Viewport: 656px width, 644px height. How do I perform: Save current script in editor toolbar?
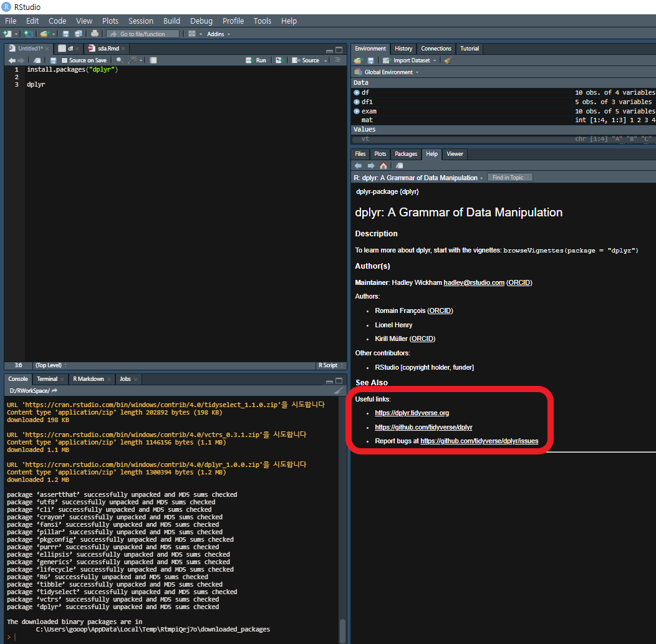click(x=53, y=60)
